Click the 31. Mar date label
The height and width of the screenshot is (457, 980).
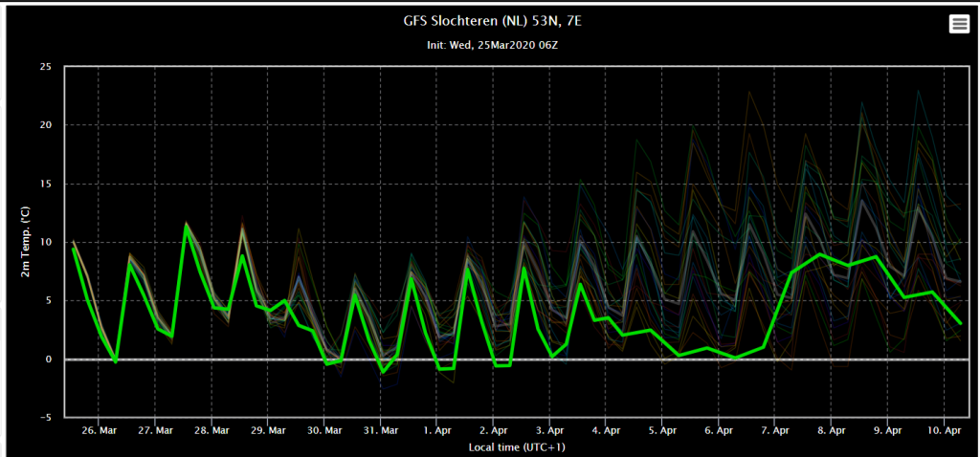click(380, 431)
